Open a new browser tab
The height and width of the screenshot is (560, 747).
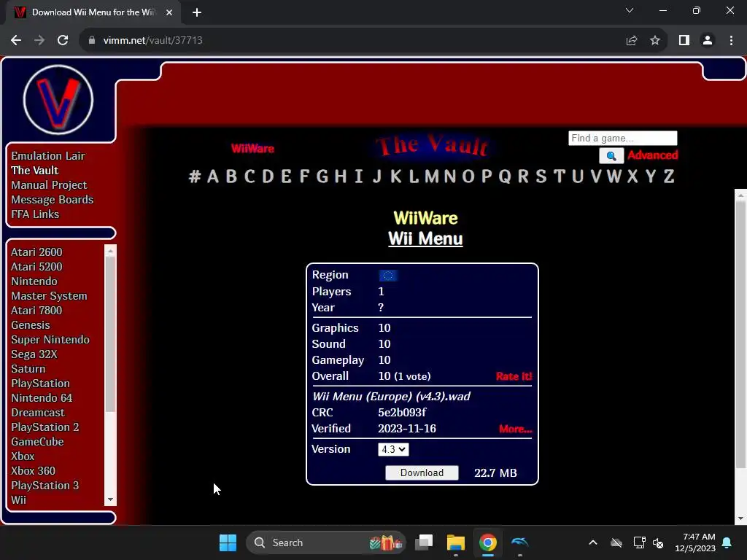click(x=197, y=12)
